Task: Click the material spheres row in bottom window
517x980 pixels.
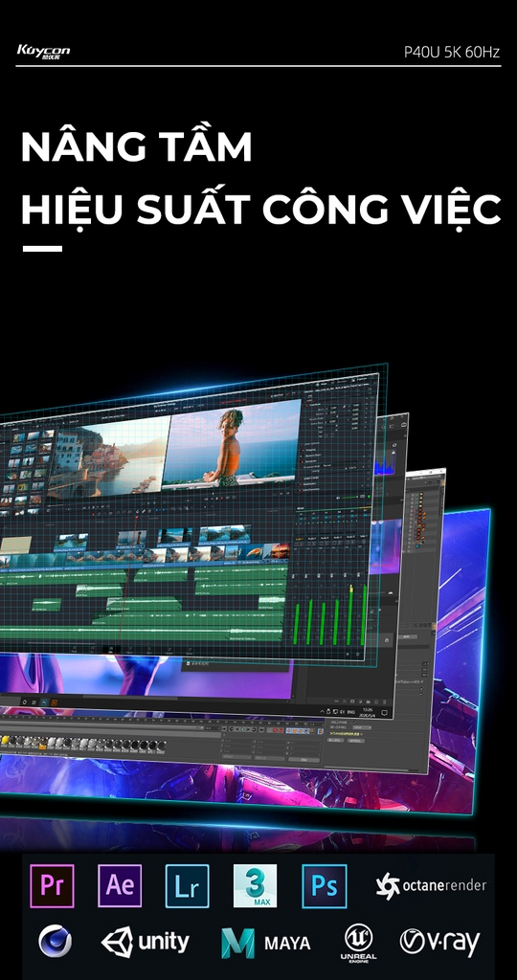Action: (x=82, y=744)
